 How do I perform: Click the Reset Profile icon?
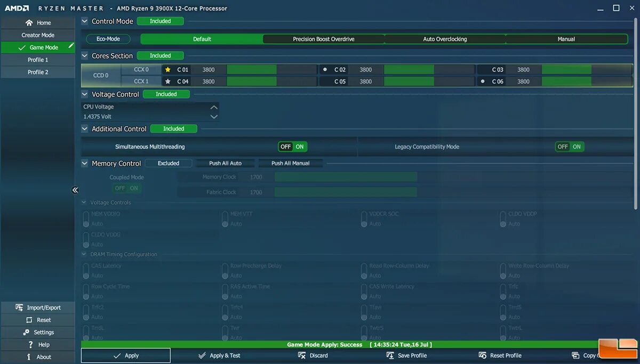click(483, 355)
